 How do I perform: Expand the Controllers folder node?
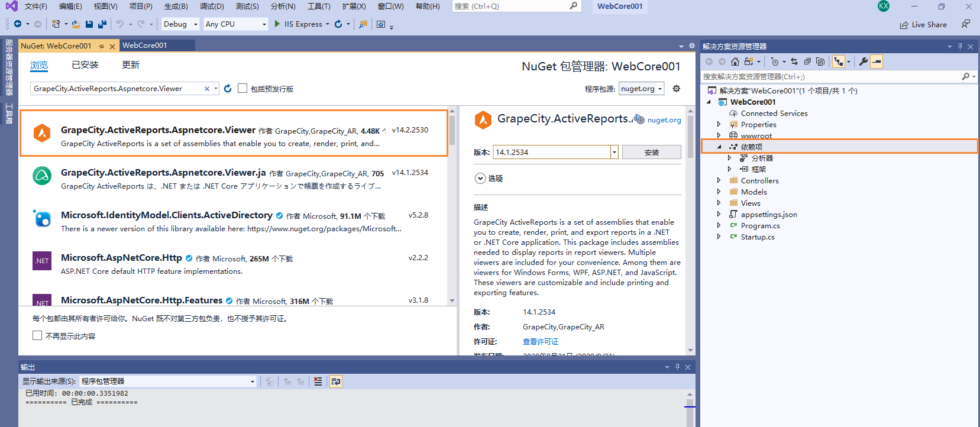point(719,181)
